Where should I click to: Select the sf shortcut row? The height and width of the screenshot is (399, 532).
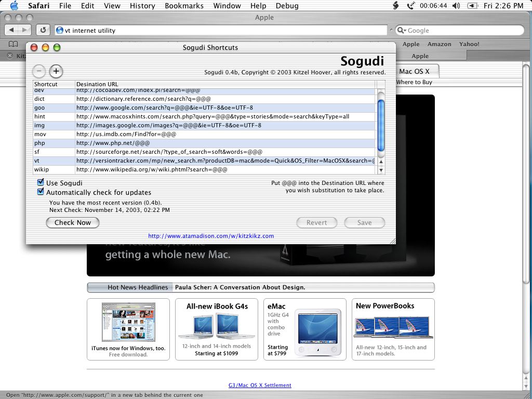click(204, 152)
